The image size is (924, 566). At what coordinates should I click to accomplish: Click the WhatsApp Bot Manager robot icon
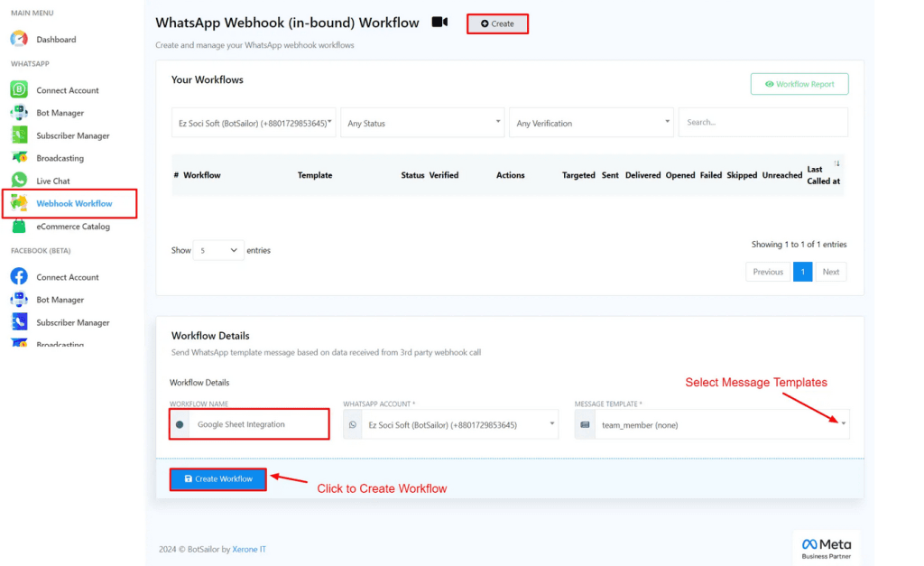[19, 113]
